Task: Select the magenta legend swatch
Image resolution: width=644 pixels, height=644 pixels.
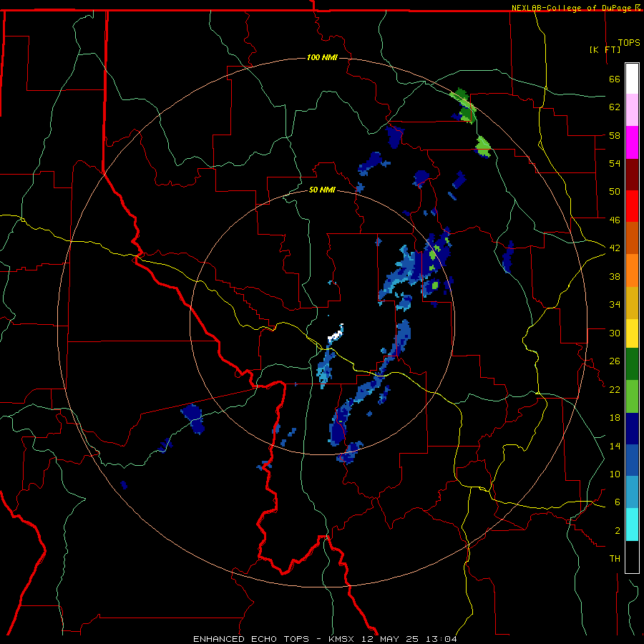Action: point(632,142)
